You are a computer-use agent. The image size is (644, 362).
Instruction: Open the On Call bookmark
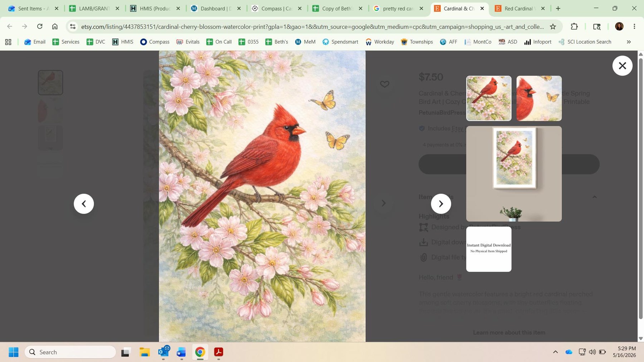click(x=219, y=42)
